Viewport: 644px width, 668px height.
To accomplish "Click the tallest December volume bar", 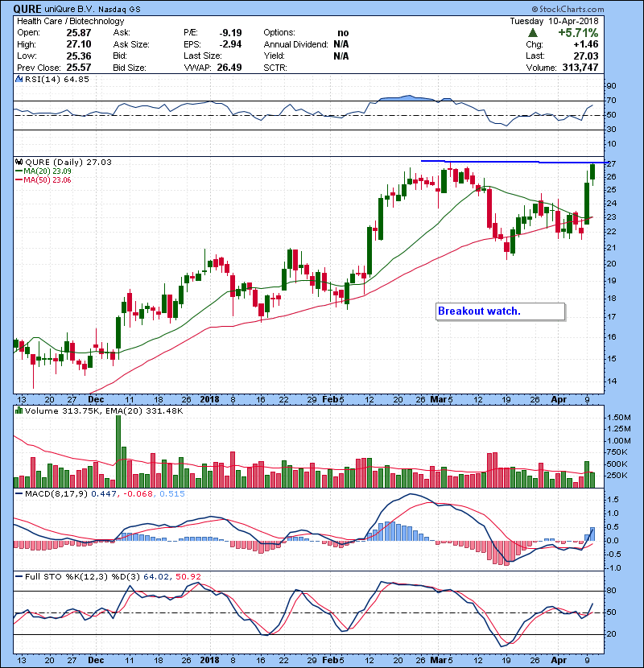I will pyautogui.click(x=118, y=452).
